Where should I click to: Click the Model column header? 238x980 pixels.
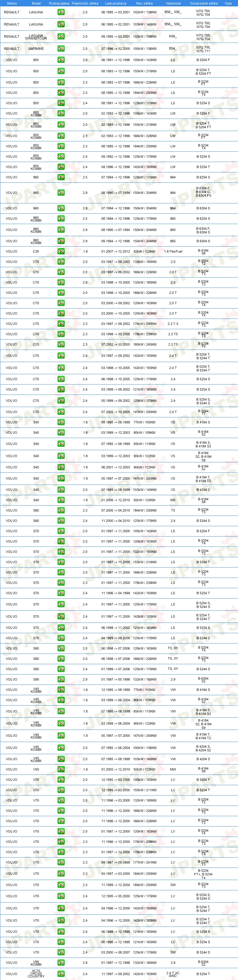pos(36,3)
